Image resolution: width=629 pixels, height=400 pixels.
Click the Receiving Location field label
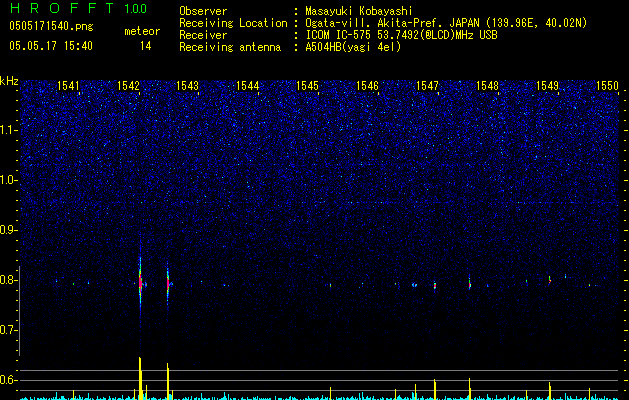[233, 23]
